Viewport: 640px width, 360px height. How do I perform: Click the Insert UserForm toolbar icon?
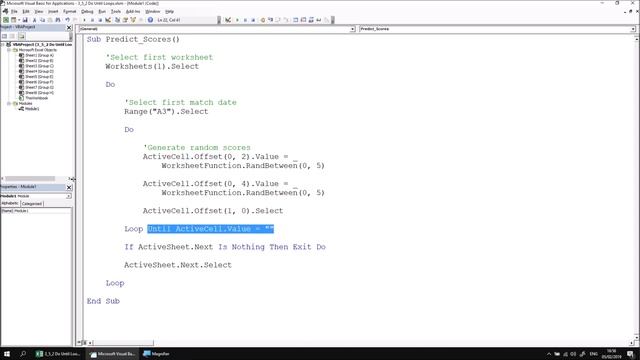13,20
